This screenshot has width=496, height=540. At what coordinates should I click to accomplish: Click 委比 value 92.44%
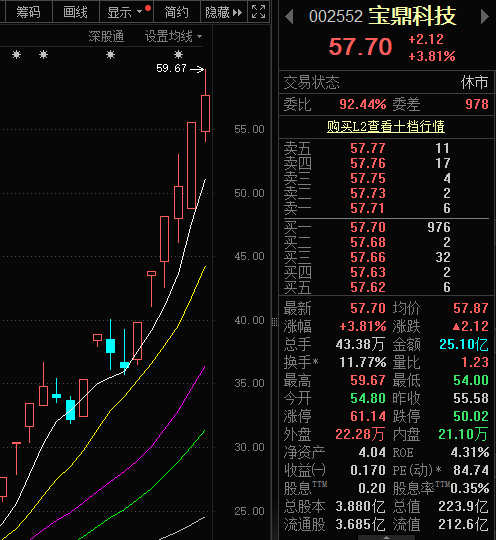click(362, 104)
